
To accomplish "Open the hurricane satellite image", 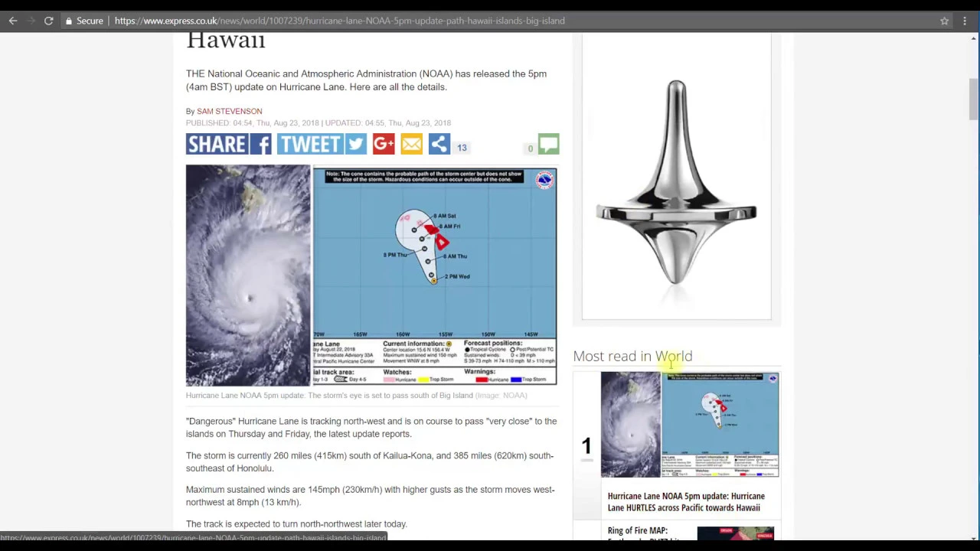I will coord(248,275).
